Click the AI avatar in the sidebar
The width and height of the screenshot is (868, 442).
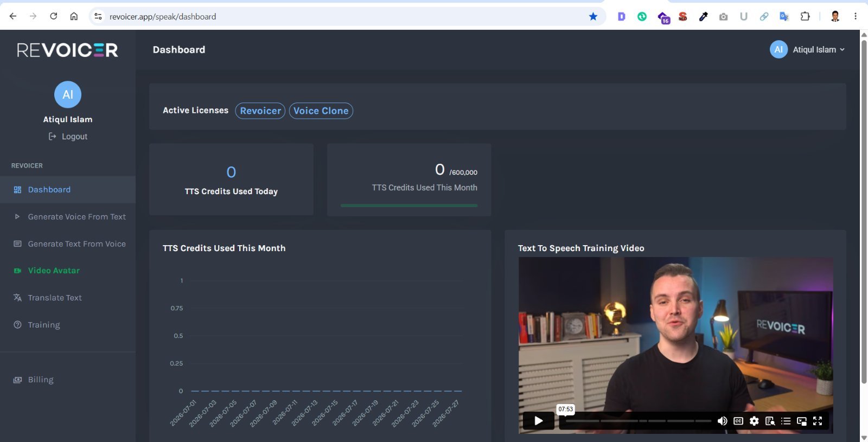(68, 94)
